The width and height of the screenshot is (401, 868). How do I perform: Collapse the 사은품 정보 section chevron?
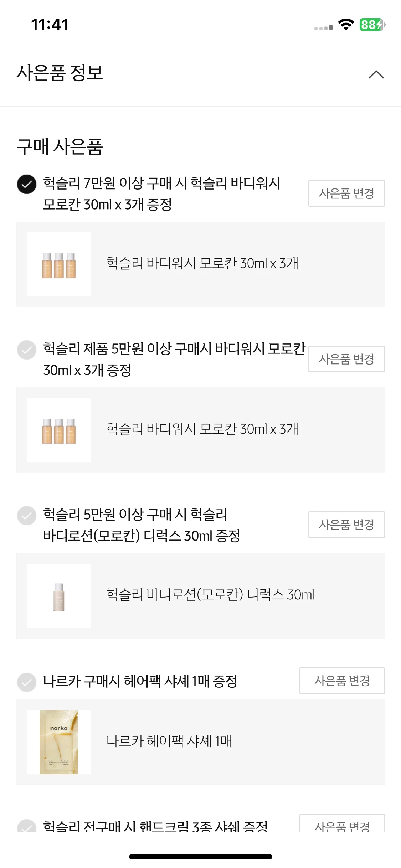pos(376,74)
